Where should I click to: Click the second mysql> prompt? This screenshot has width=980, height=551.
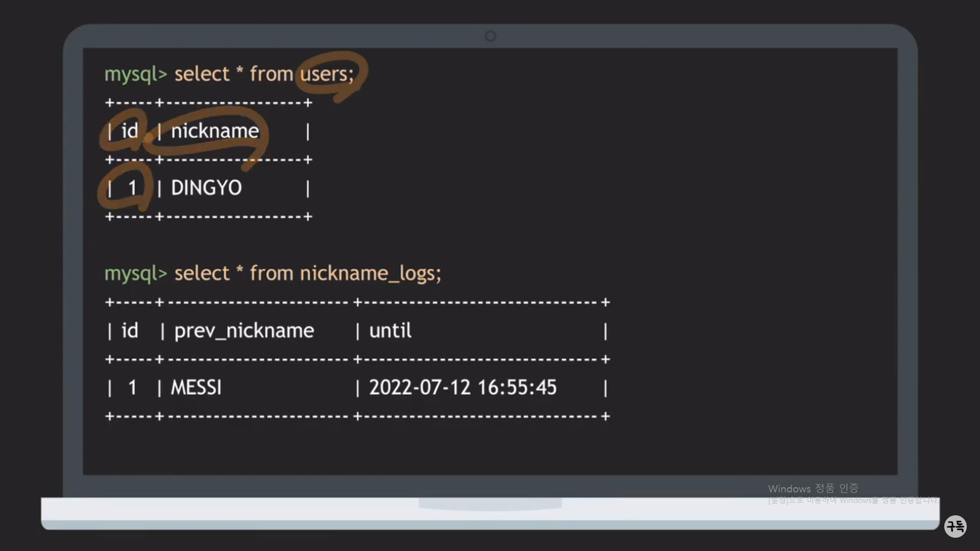pyautogui.click(x=135, y=274)
